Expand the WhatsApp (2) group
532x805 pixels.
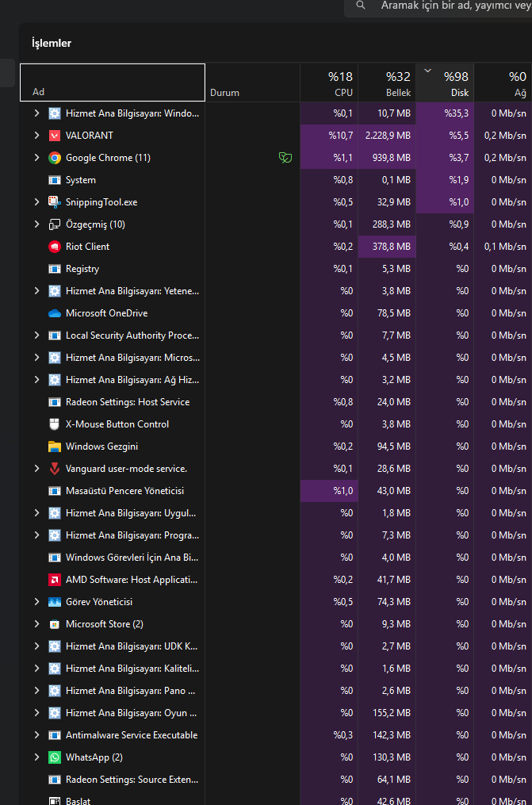(x=36, y=757)
